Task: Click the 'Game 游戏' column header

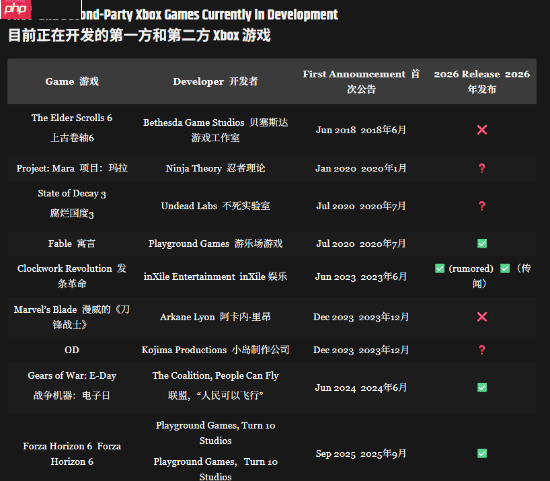Action: point(72,81)
